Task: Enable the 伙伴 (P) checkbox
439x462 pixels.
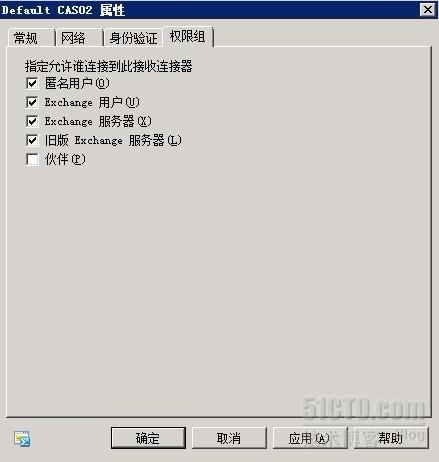Action: 32,159
